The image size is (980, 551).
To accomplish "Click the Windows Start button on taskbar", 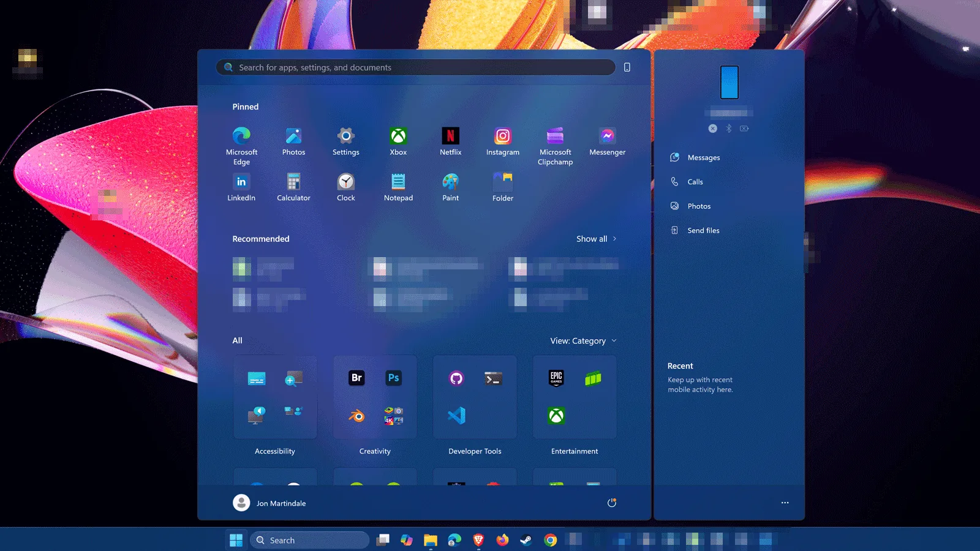I will [236, 540].
